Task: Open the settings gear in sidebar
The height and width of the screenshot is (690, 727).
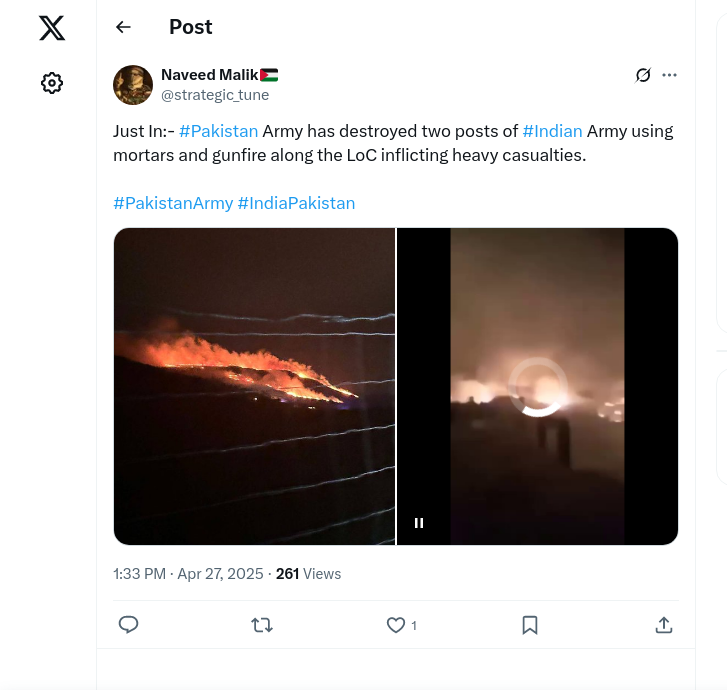Action: [52, 83]
